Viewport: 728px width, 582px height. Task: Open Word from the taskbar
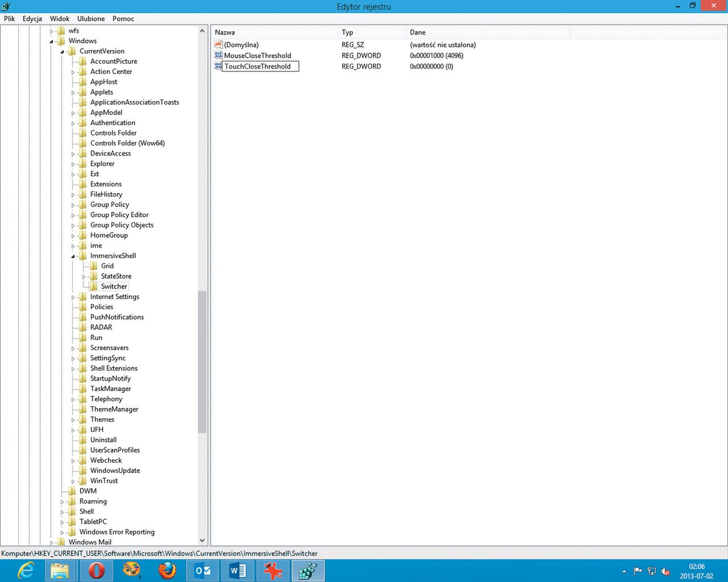coord(237,570)
